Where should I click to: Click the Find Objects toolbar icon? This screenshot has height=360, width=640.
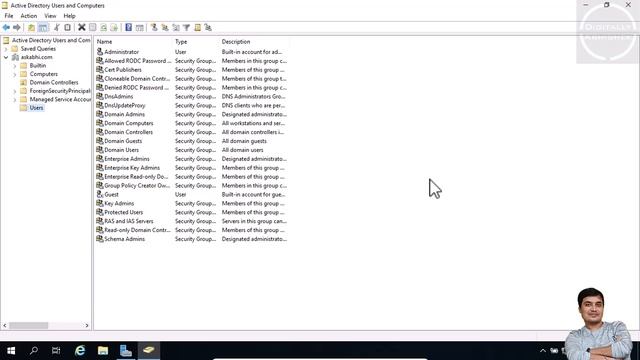click(198, 27)
